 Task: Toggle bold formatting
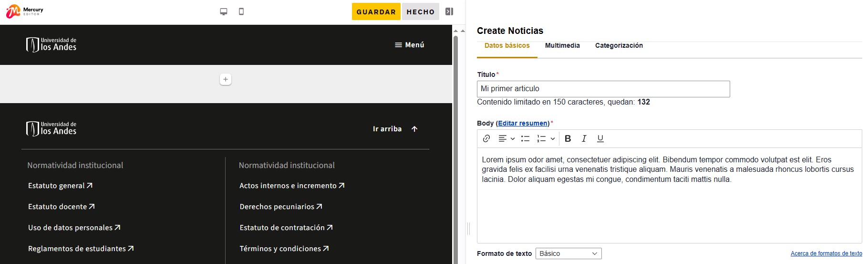568,138
